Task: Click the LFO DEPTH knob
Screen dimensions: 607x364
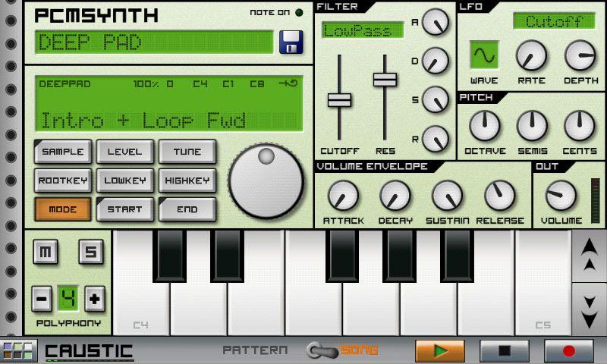Action: pos(580,55)
